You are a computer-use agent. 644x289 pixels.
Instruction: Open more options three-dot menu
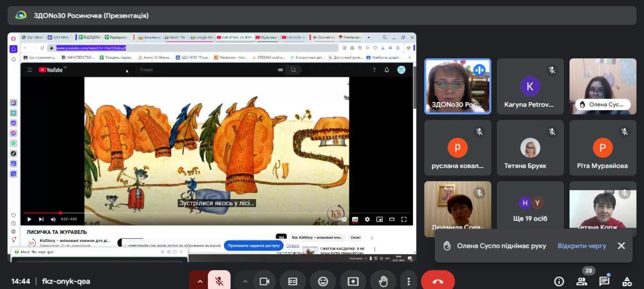coord(409,281)
